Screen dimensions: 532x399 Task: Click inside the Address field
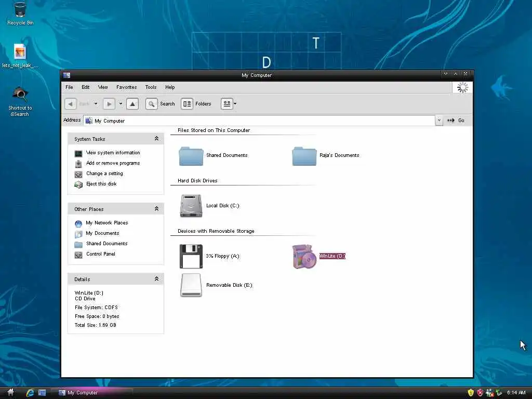click(259, 121)
